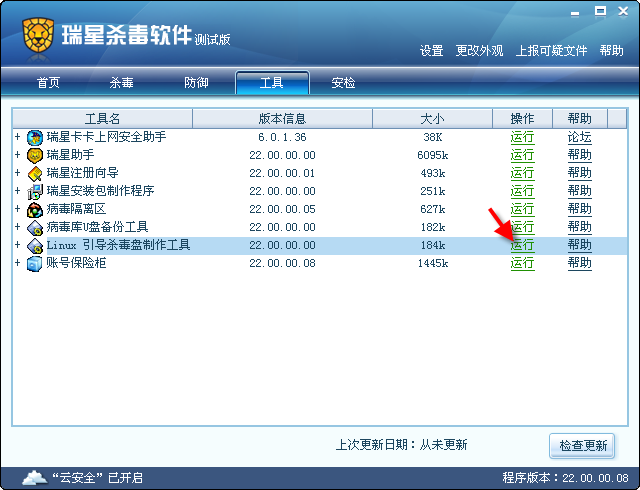Open the 论坛 link for 瑞星卡卡

tap(579, 137)
